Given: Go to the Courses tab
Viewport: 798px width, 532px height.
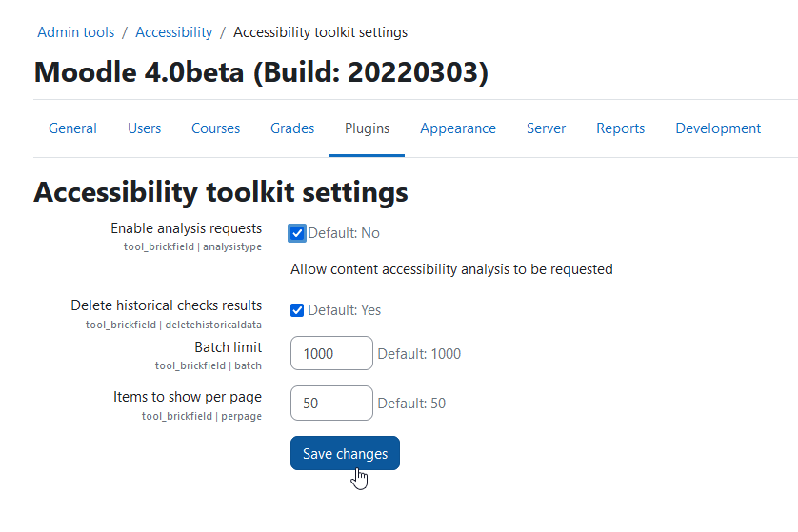Looking at the screenshot, I should pyautogui.click(x=215, y=128).
